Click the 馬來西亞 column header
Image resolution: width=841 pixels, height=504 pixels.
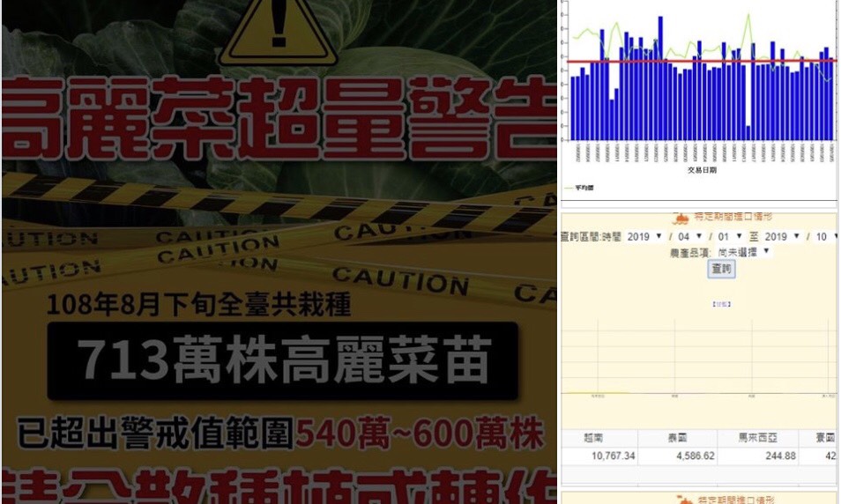click(x=757, y=438)
